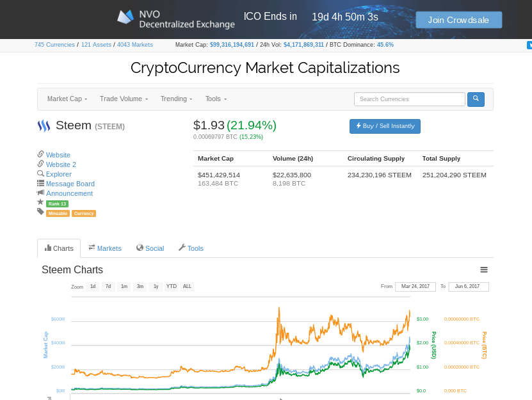The image size is (532, 400).
Task: Switch to the Markets tab
Action: (105, 248)
